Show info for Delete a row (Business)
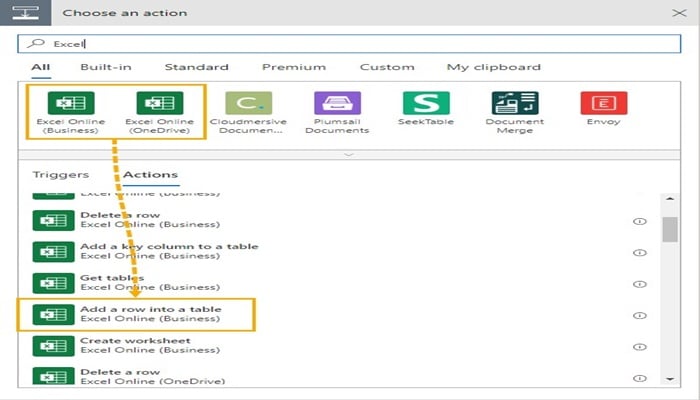This screenshot has width=700, height=400. pyautogui.click(x=639, y=221)
